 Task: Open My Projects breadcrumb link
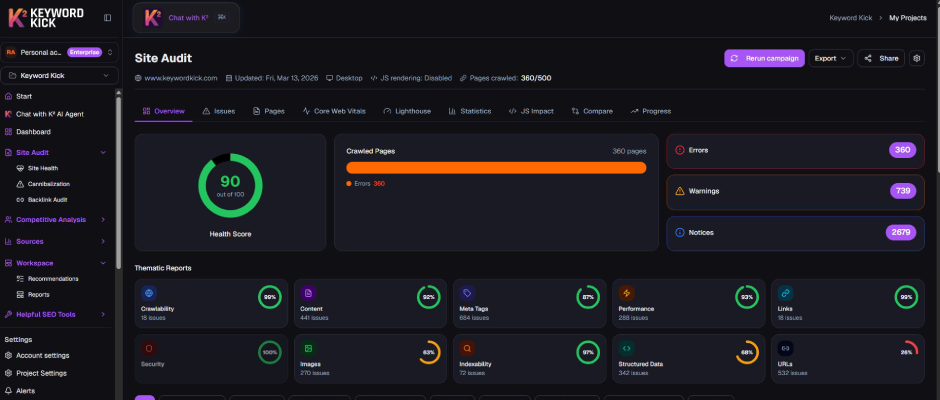coord(907,17)
